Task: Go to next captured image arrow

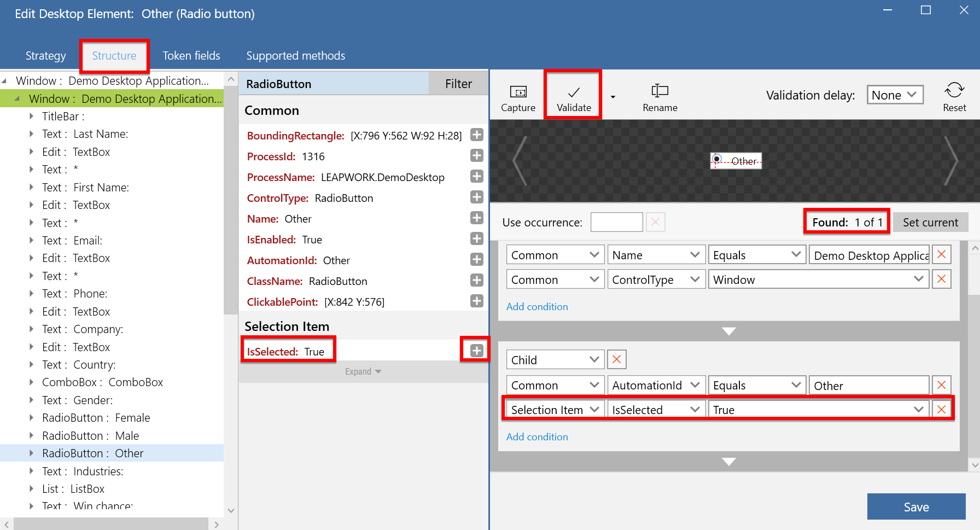Action: pyautogui.click(x=952, y=161)
